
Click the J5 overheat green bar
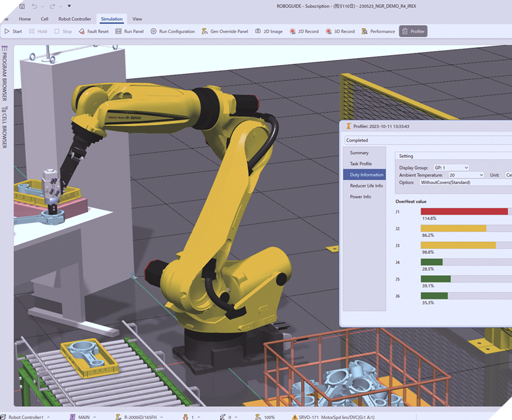pyautogui.click(x=435, y=279)
